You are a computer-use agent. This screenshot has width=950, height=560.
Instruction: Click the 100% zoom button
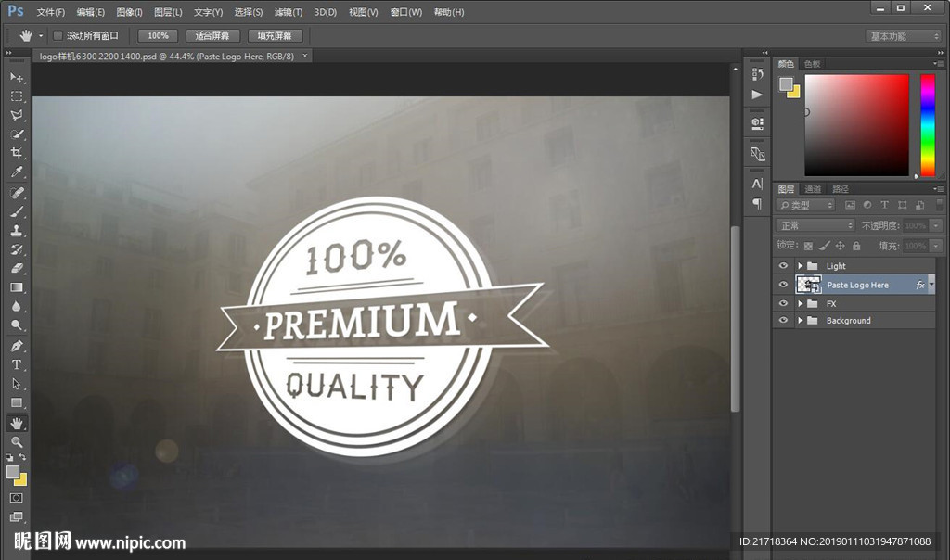coord(158,36)
